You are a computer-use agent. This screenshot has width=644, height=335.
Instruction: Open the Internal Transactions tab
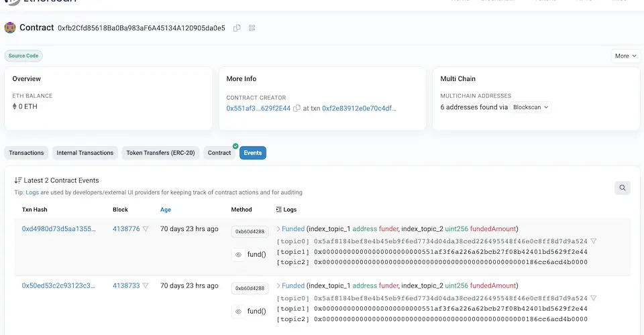[x=85, y=153]
